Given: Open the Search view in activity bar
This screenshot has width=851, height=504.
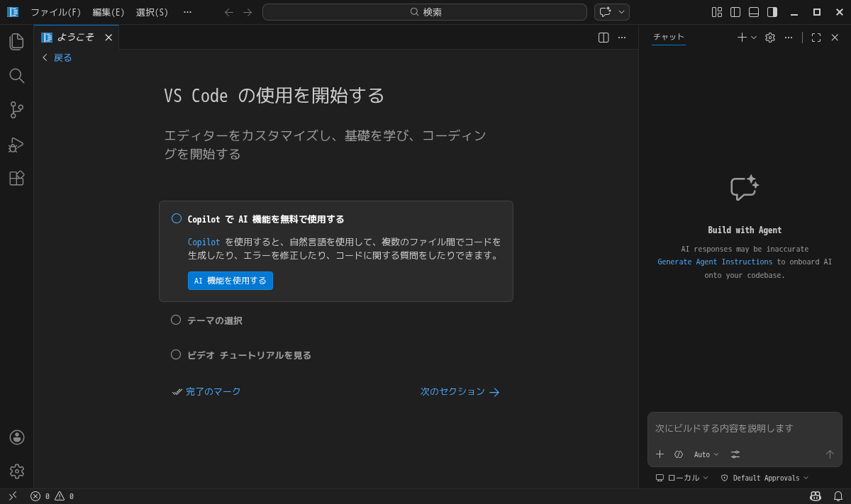Looking at the screenshot, I should pos(16,76).
